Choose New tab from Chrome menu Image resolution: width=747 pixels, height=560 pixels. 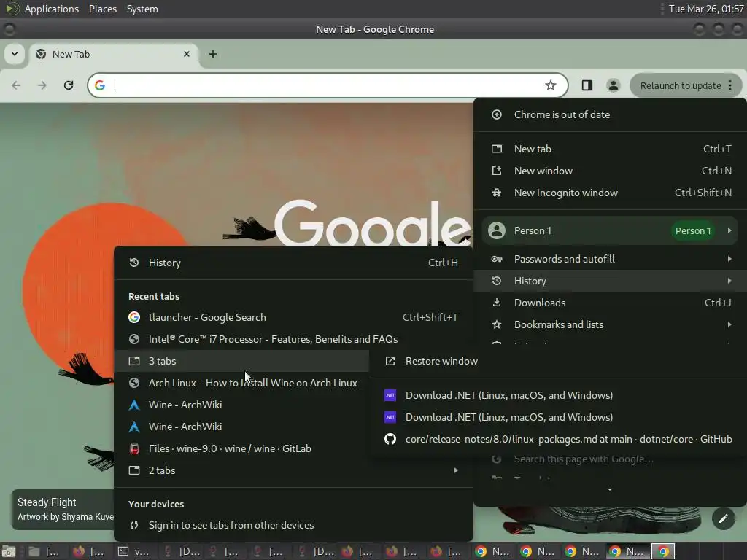click(x=610, y=149)
